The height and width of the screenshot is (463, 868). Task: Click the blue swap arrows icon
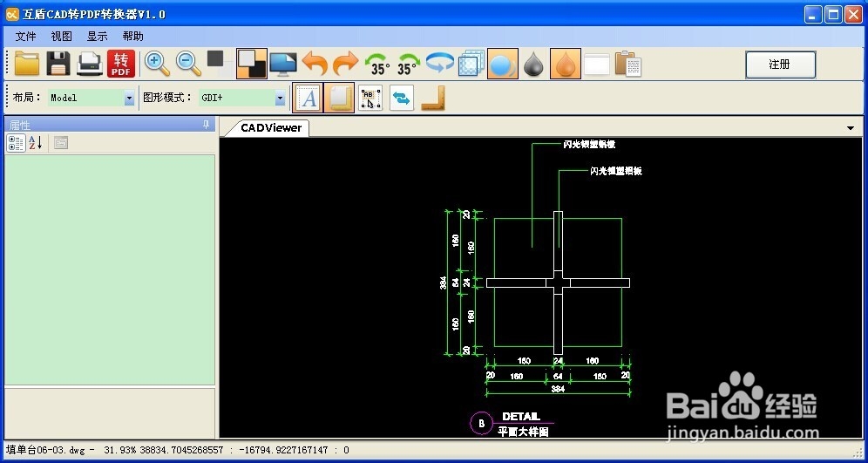402,98
